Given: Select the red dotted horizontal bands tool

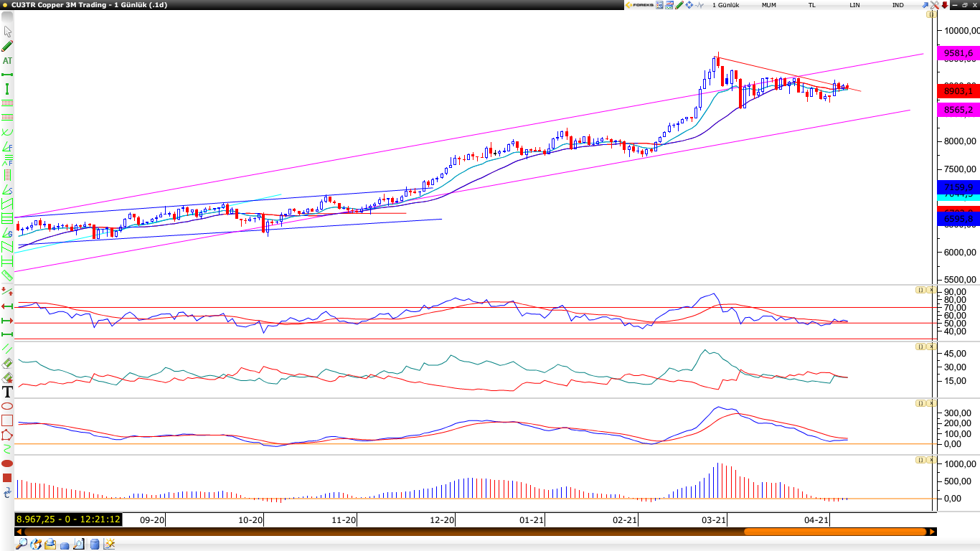Looking at the screenshot, I should pyautogui.click(x=8, y=103).
